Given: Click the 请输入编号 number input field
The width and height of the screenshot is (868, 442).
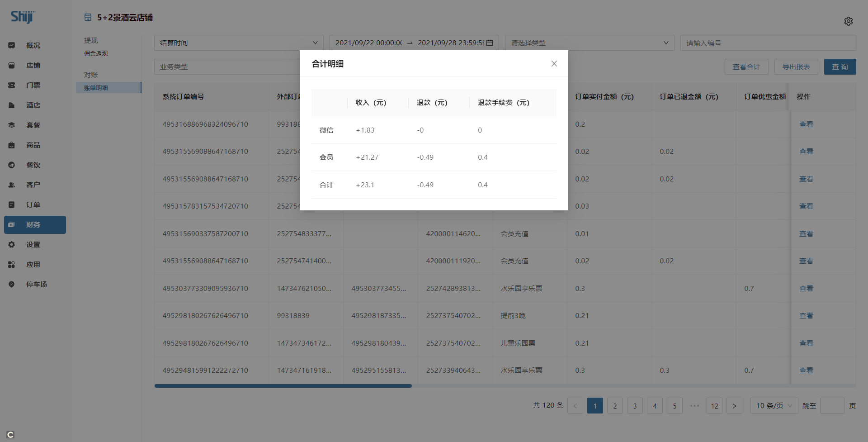Looking at the screenshot, I should click(768, 43).
